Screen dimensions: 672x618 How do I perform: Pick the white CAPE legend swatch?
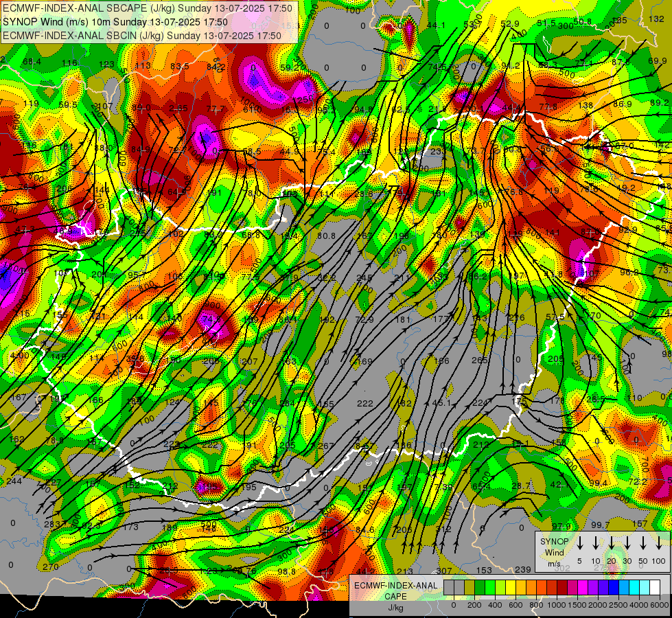pos(654,588)
